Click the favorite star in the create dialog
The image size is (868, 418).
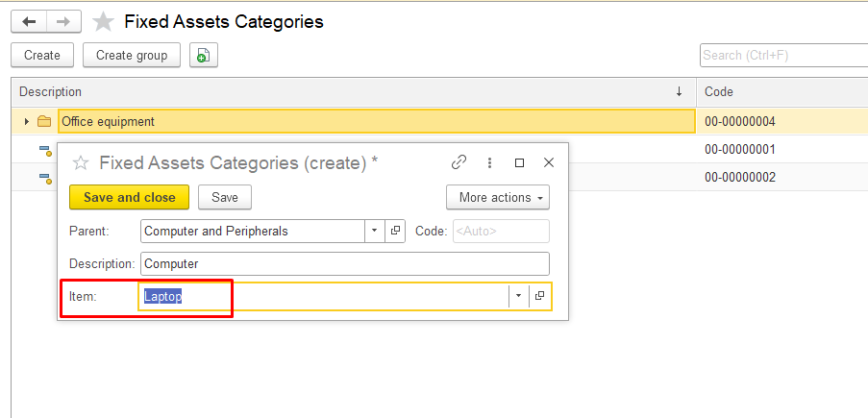tap(82, 163)
